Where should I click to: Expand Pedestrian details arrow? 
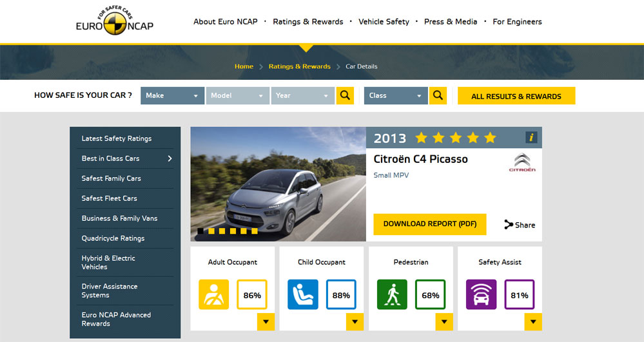(444, 322)
